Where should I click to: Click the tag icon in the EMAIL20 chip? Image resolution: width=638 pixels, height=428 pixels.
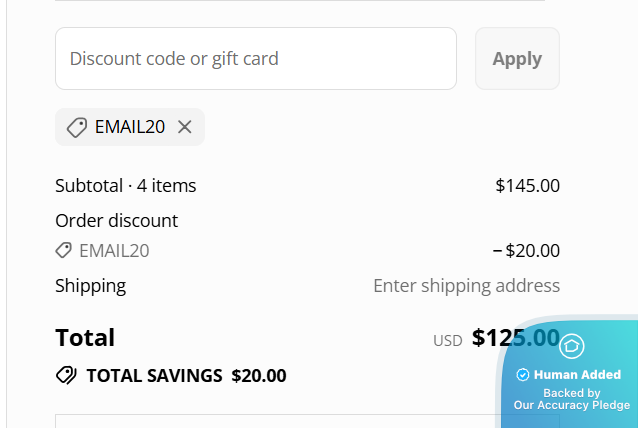pos(76,127)
